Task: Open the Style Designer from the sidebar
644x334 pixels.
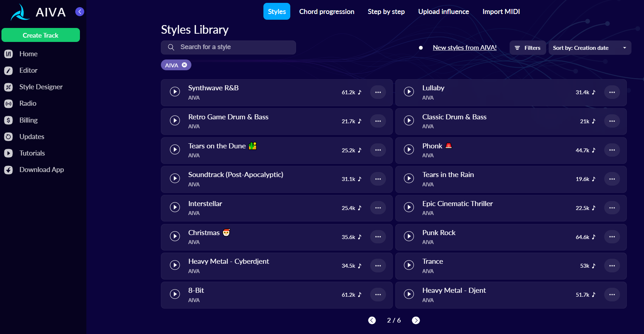Action: (x=9, y=87)
